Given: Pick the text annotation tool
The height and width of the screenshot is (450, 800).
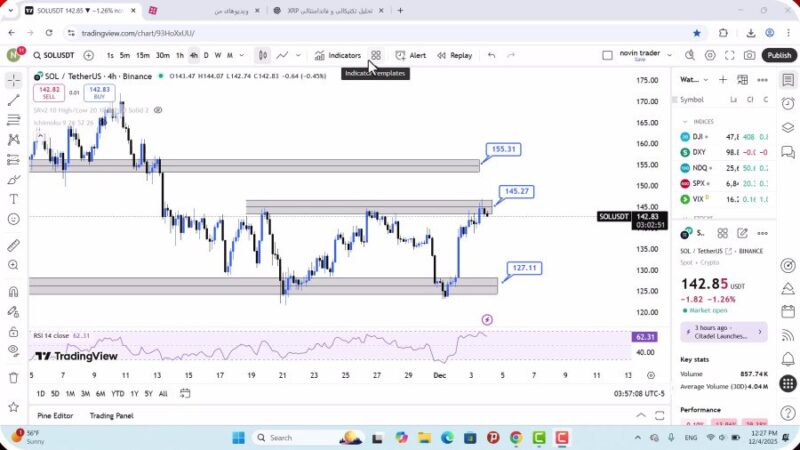Looking at the screenshot, I should (x=13, y=199).
